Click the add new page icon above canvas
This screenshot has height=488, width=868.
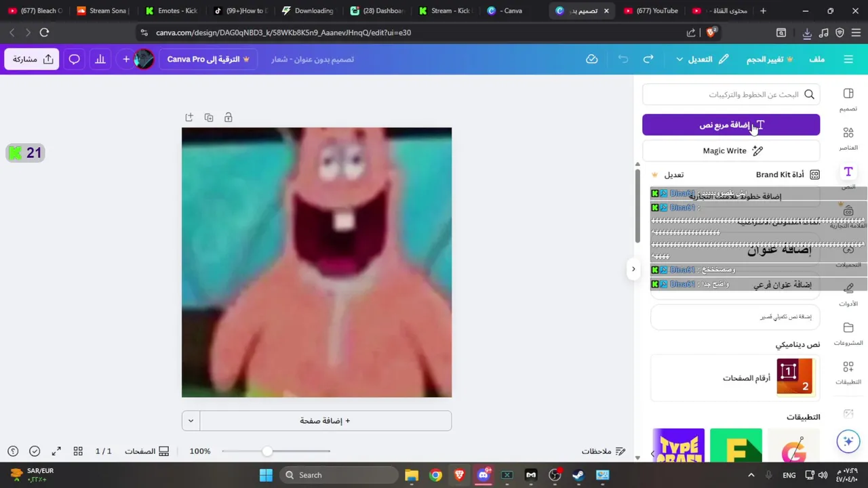coord(189,117)
